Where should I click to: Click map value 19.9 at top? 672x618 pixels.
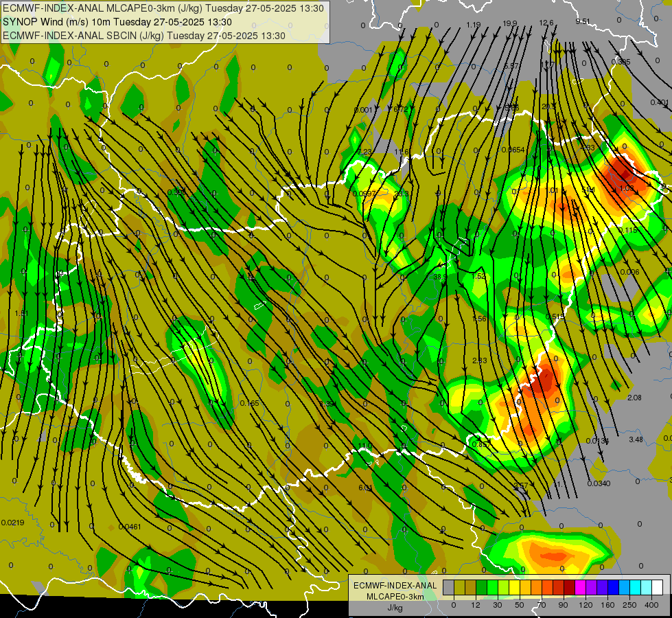coord(510,23)
